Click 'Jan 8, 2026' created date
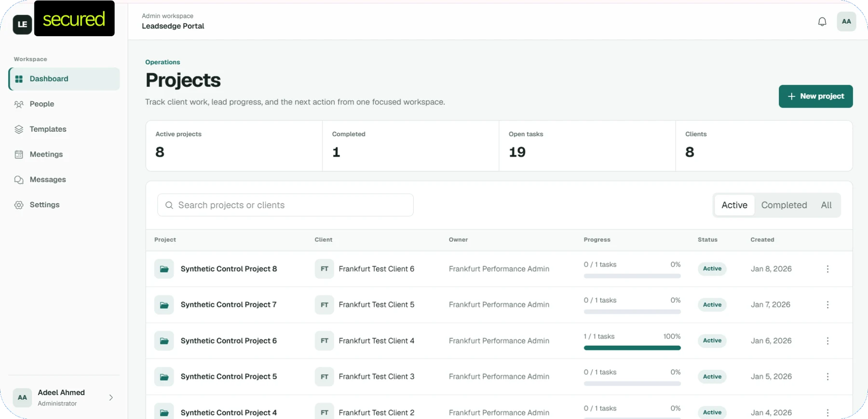Image resolution: width=868 pixels, height=419 pixels. click(771, 269)
